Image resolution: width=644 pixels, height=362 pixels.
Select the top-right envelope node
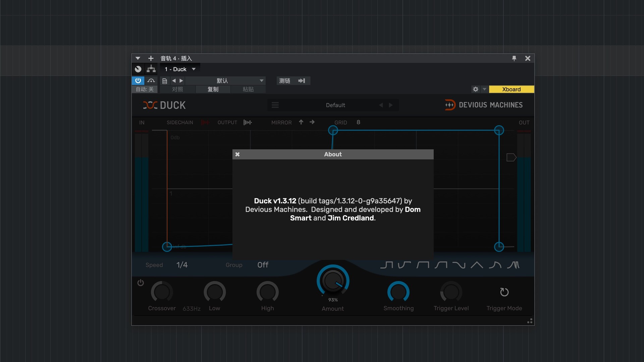(x=499, y=130)
